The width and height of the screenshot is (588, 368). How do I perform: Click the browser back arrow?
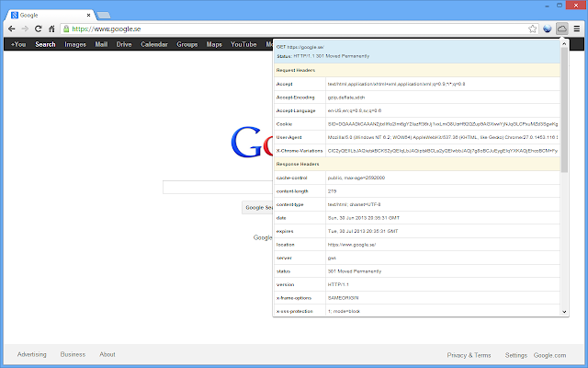point(12,29)
